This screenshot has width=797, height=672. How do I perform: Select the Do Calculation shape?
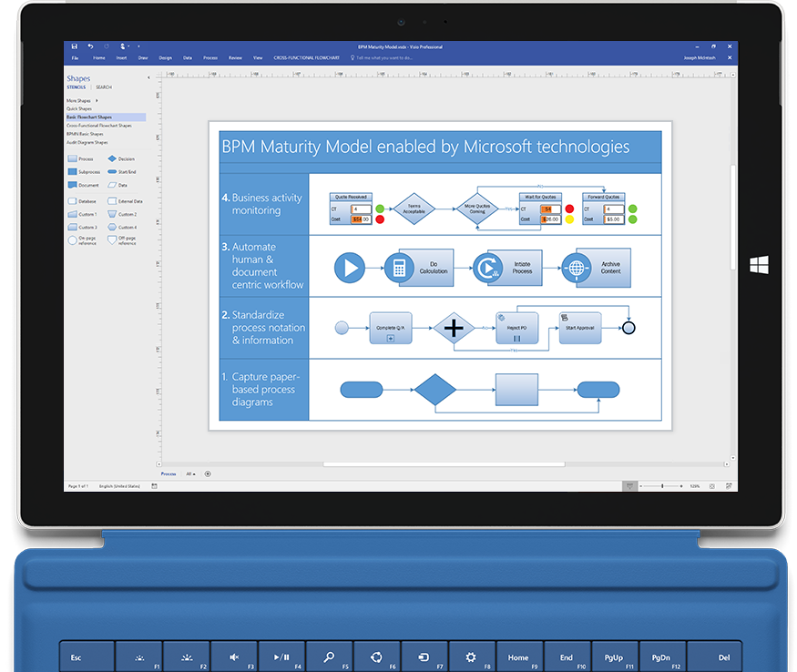click(x=420, y=268)
